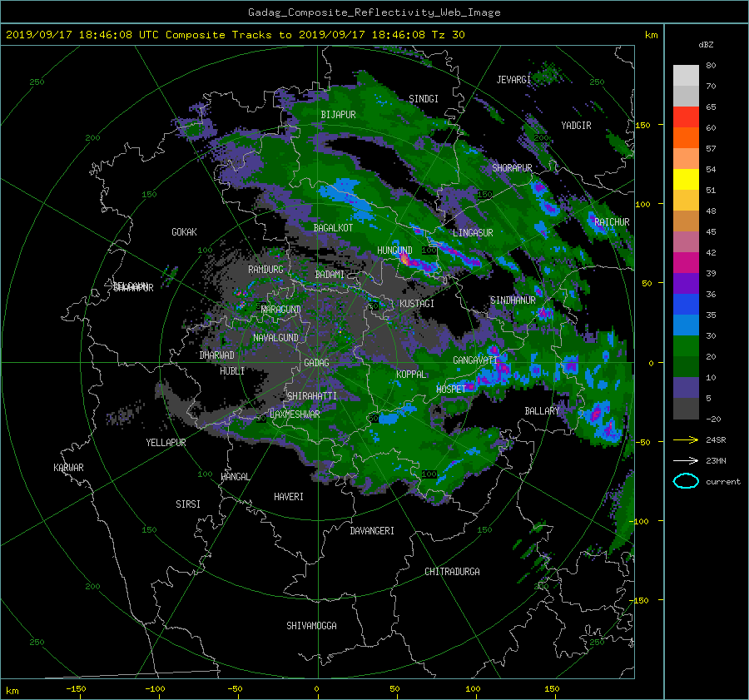The width and height of the screenshot is (749, 700).
Task: Click the dBZ legend heading
Action: (706, 44)
